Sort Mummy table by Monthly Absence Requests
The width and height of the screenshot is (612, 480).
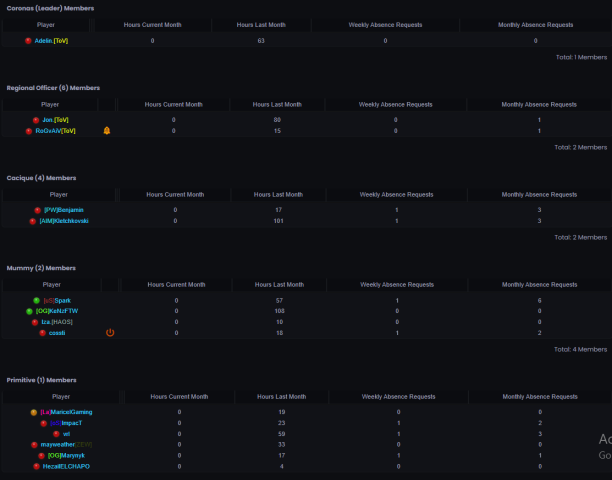[539, 284]
